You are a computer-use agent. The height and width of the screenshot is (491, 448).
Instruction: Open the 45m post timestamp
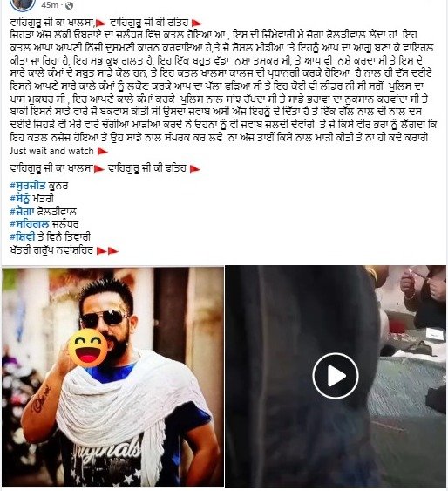50,5
